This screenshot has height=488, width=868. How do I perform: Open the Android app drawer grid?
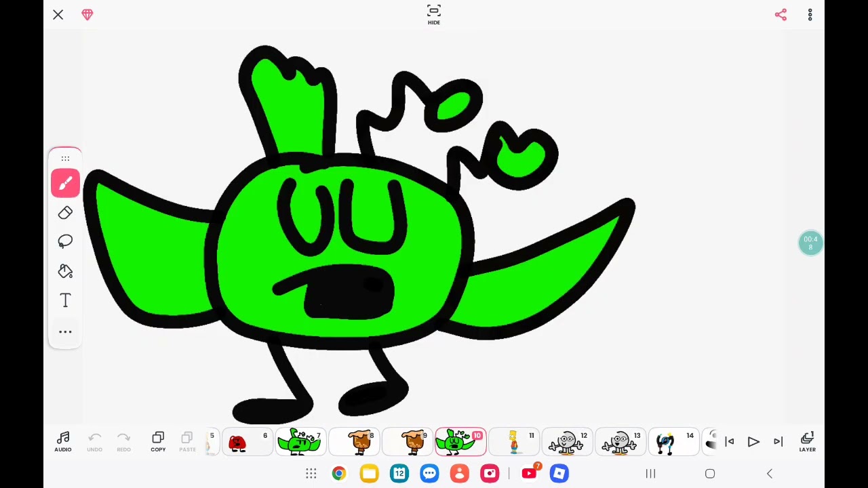tap(311, 473)
